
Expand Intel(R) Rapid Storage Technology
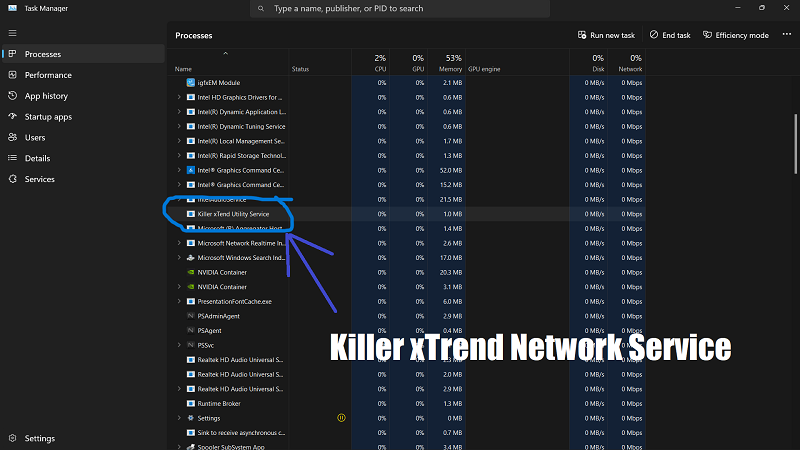(x=179, y=156)
